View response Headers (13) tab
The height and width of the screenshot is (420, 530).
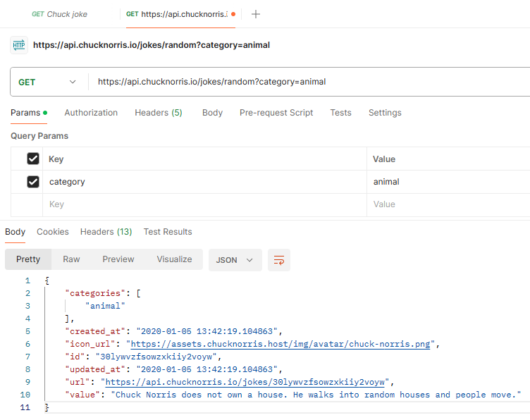click(106, 232)
